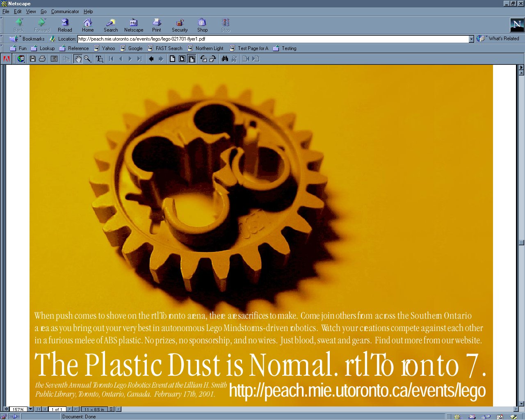Open the Communicator menu
This screenshot has width=525, height=420.
pos(65,11)
